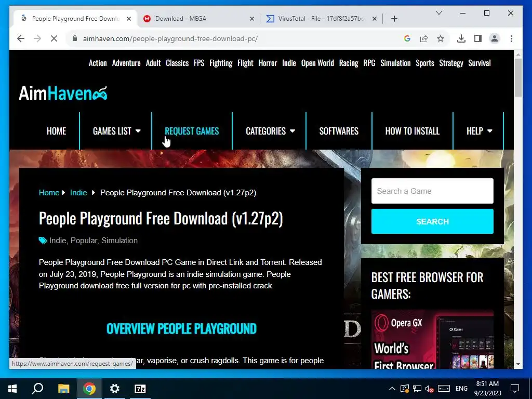Bookmark this page with star icon
This screenshot has width=532, height=399.
pos(441,38)
